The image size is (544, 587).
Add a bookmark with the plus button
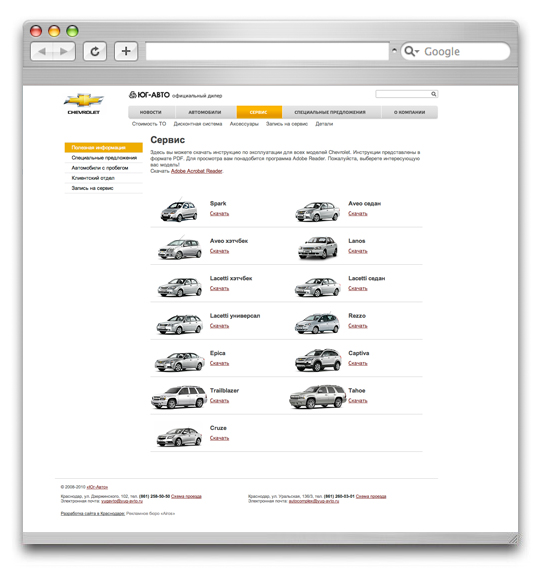tap(126, 51)
